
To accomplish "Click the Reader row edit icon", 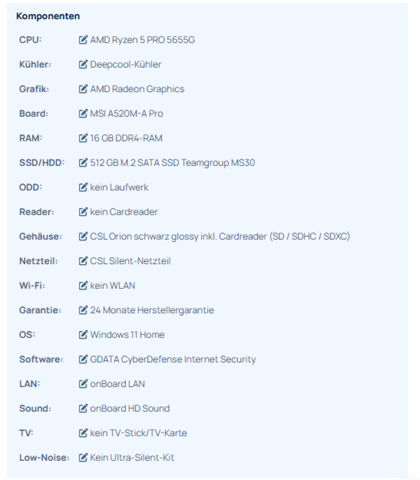I will click(x=83, y=212).
